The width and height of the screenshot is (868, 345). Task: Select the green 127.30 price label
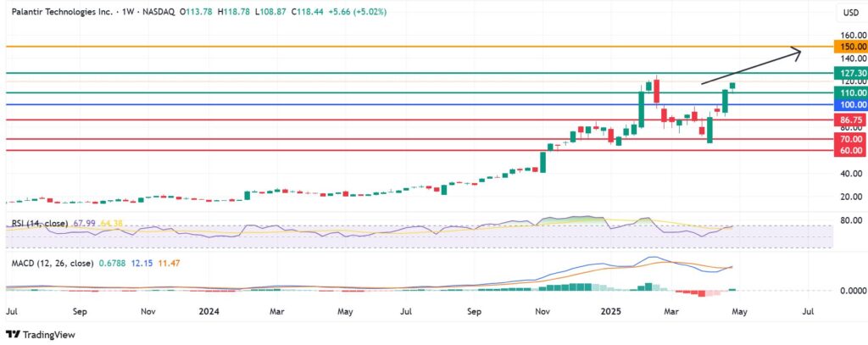850,74
